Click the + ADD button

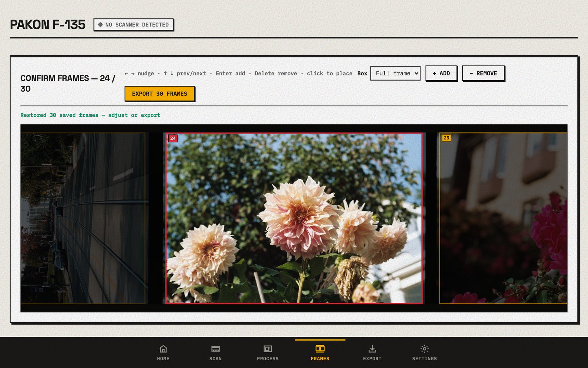coord(441,73)
